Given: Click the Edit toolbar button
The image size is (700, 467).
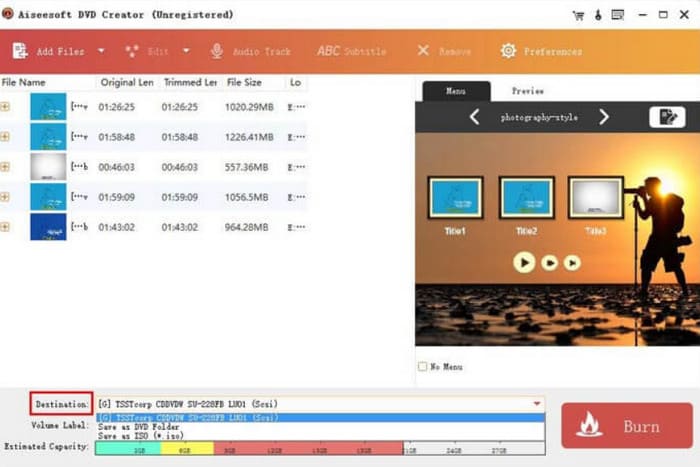Looking at the screenshot, I should (147, 51).
